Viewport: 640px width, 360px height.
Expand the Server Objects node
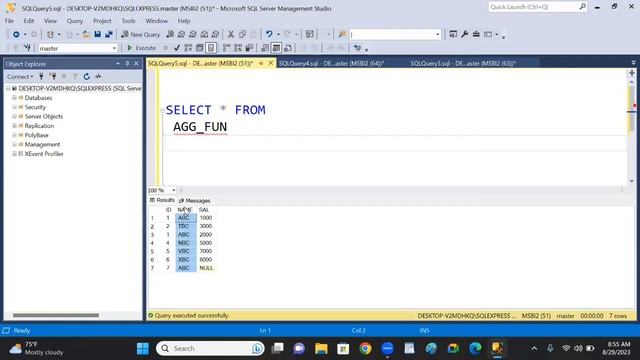pos(14,117)
